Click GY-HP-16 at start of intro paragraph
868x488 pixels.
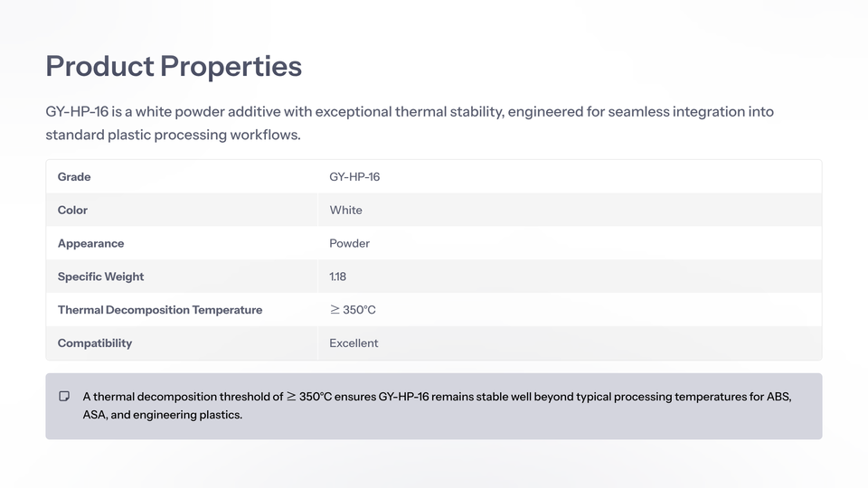pos(77,112)
